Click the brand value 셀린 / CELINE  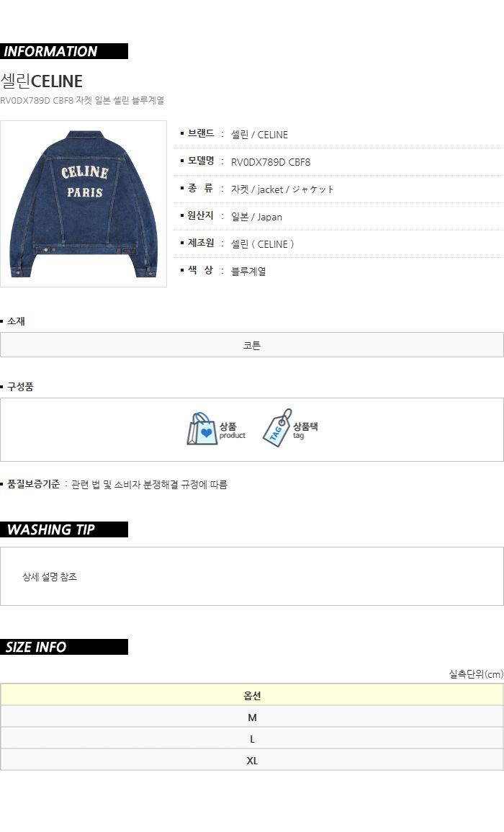[259, 135]
